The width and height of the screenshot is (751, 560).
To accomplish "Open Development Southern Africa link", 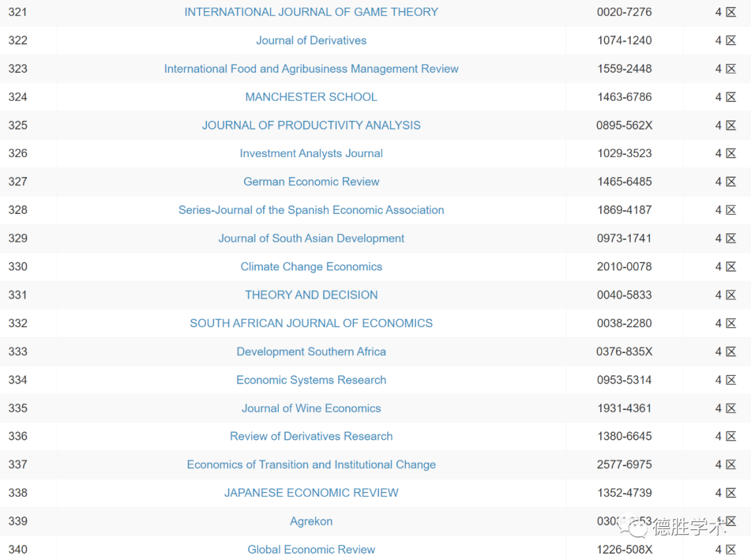I will [312, 352].
